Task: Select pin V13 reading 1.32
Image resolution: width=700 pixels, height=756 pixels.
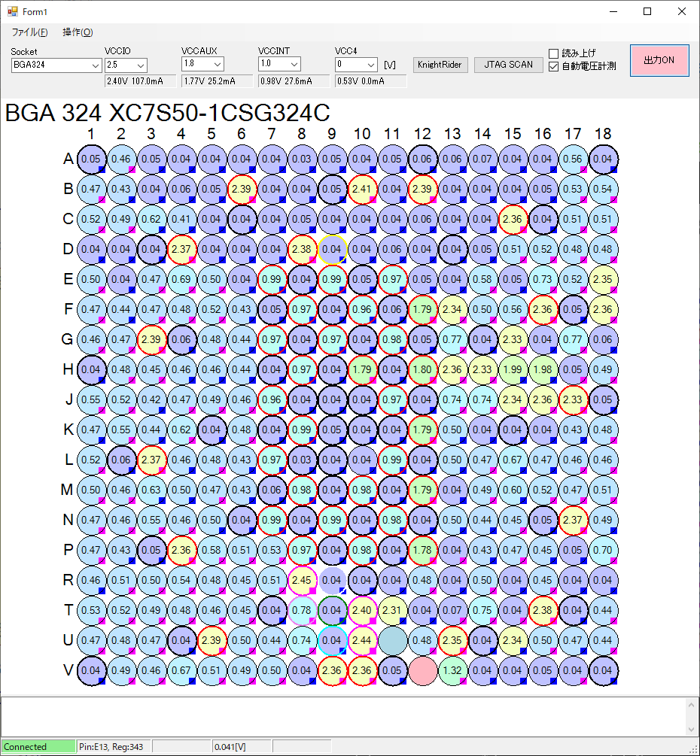Action: [452, 670]
